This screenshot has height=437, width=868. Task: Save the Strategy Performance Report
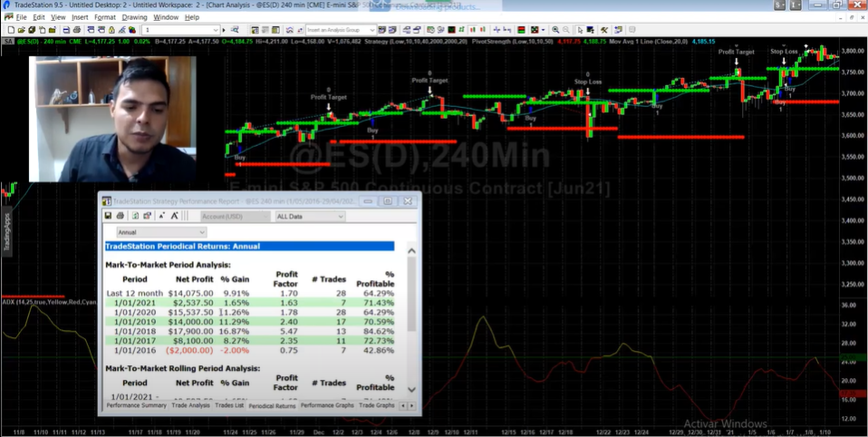pyautogui.click(x=108, y=216)
